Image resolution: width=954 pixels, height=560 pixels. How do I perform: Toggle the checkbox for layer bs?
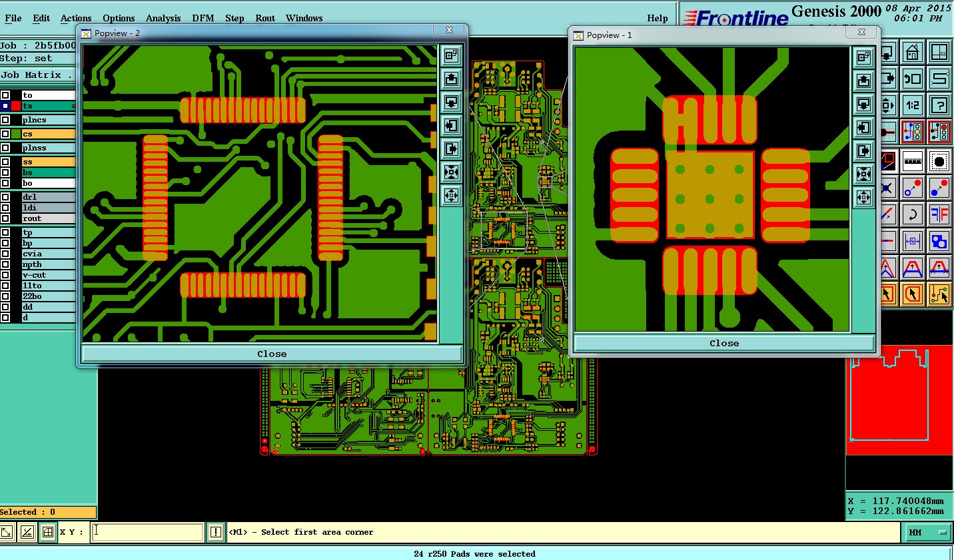[x=5, y=172]
